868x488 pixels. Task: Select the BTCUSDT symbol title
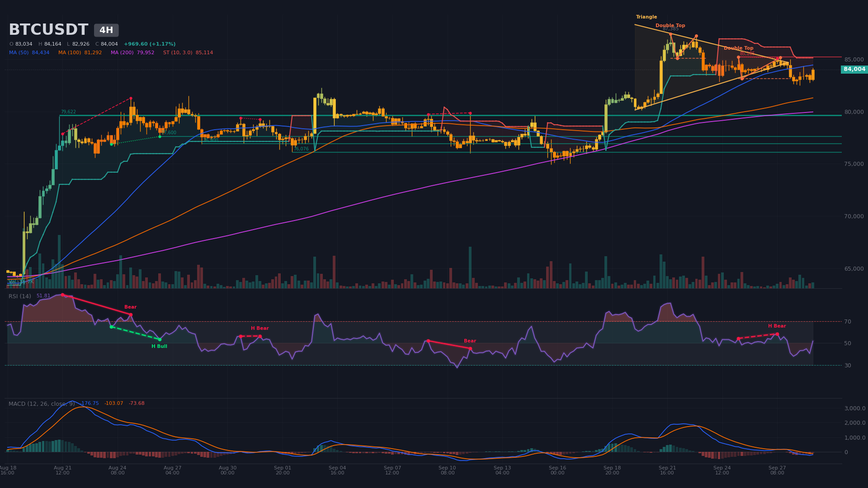pyautogui.click(x=48, y=30)
